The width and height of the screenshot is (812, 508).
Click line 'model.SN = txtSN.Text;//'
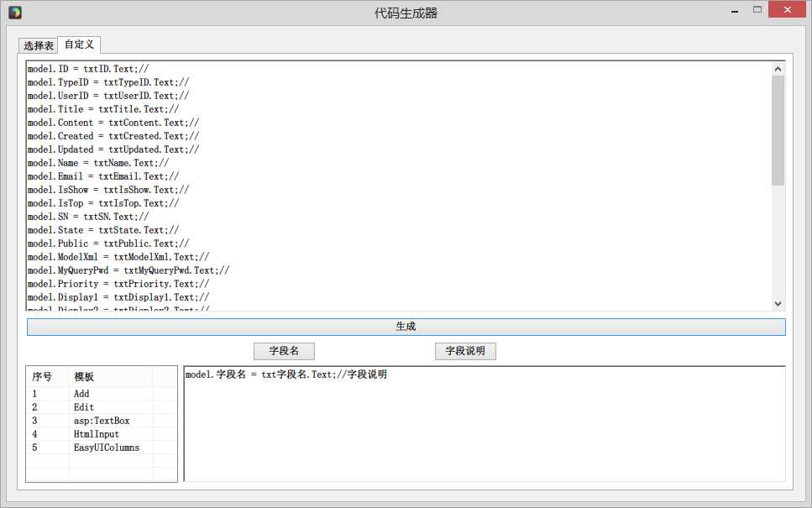click(88, 217)
